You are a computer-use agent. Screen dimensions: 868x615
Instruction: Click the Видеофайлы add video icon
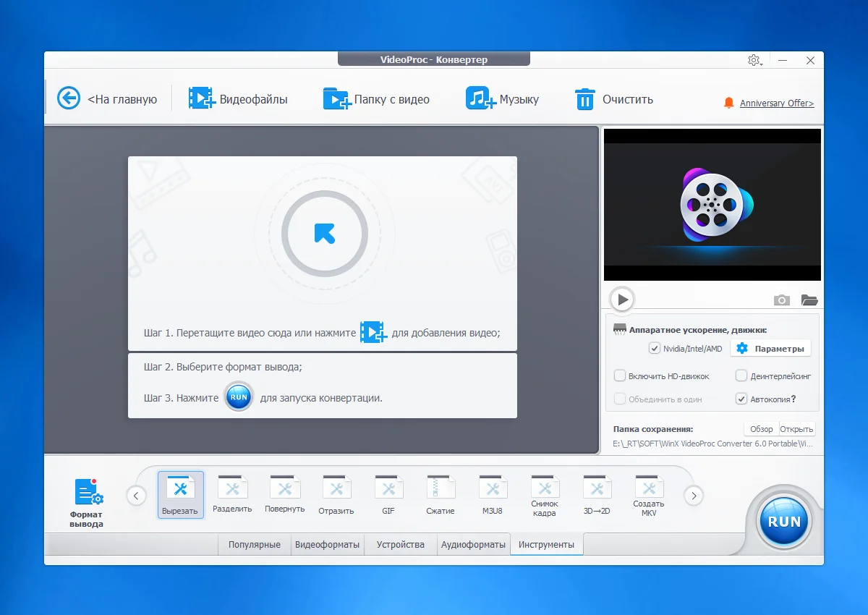pos(202,98)
